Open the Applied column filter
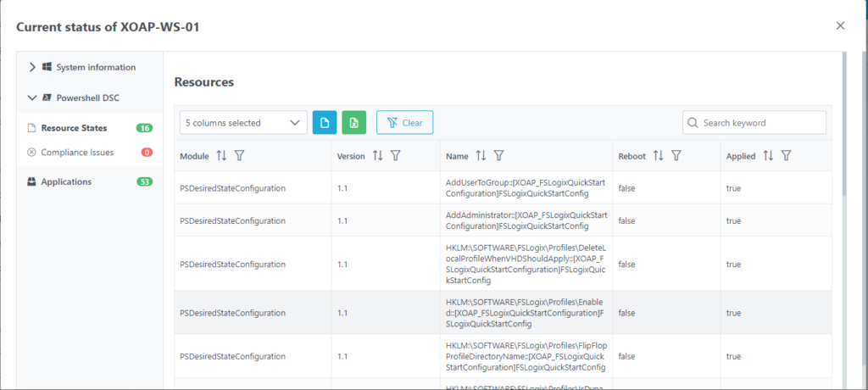868x390 pixels. [786, 156]
